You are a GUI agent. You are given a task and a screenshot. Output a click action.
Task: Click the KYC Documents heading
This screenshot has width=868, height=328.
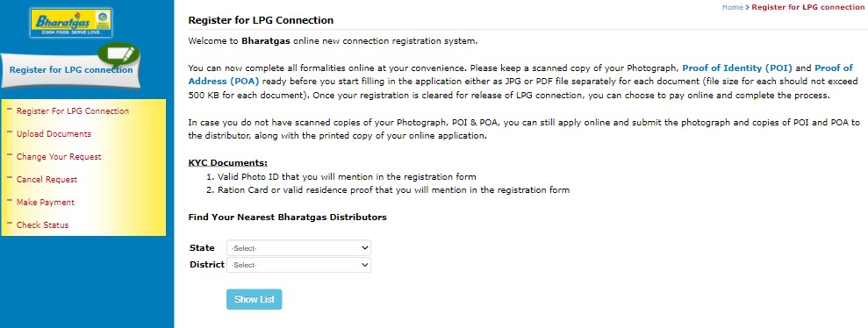227,163
